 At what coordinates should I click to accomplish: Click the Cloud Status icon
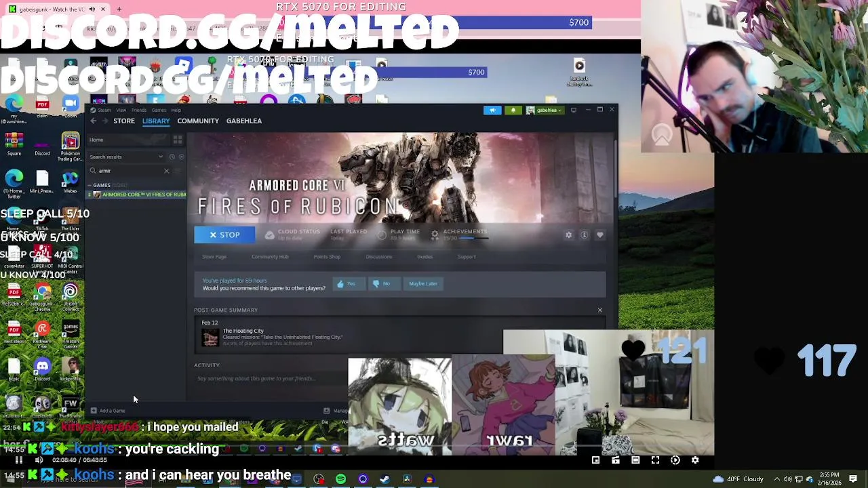[x=269, y=235]
